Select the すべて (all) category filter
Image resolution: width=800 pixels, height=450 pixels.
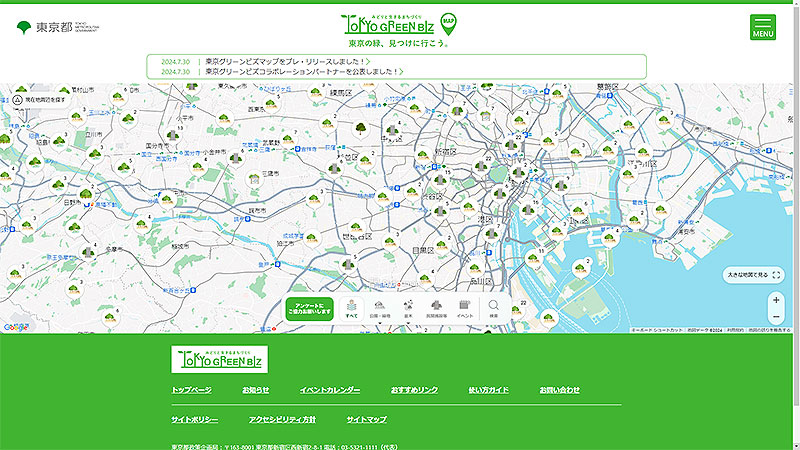tap(352, 308)
